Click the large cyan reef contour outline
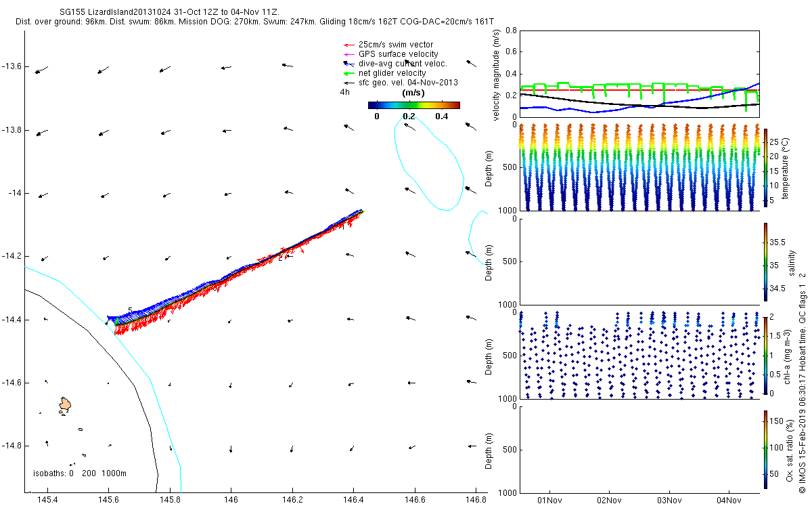Viewport: 812px width, 508px height. point(430,163)
